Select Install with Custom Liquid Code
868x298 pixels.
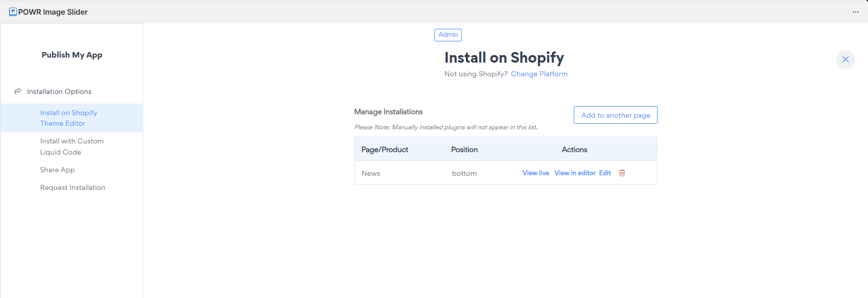click(x=72, y=146)
